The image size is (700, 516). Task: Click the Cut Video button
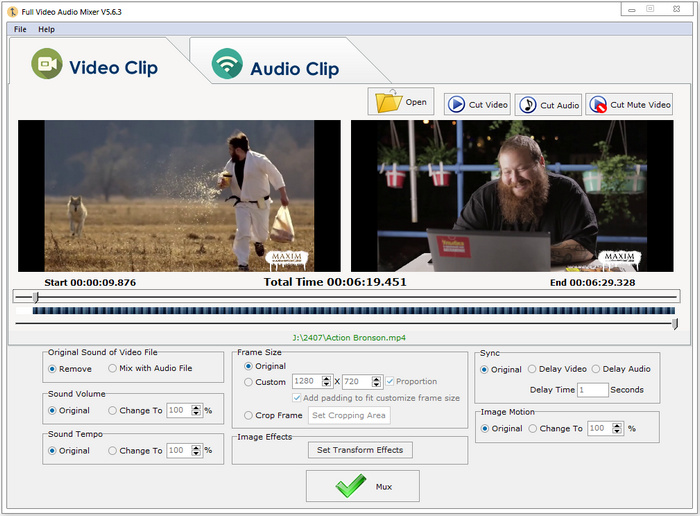477,104
